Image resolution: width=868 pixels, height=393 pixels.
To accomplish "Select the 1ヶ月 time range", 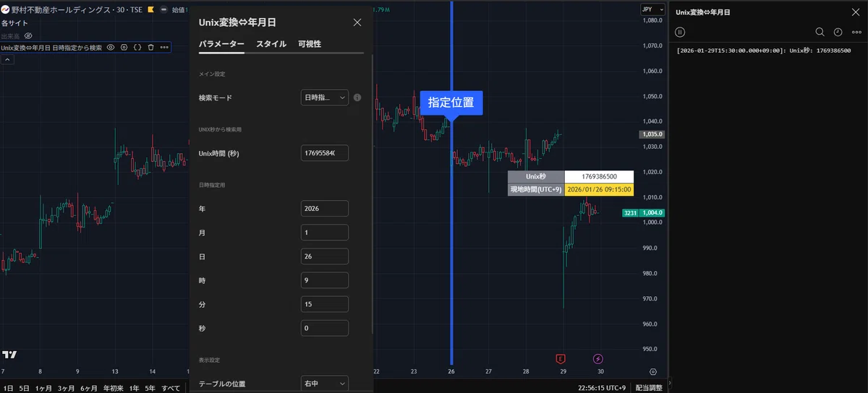I will pos(45,388).
